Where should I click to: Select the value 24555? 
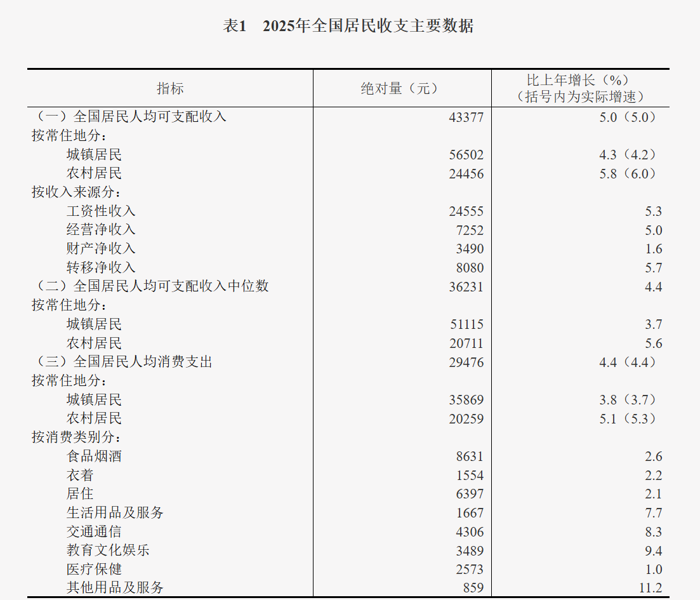click(466, 211)
